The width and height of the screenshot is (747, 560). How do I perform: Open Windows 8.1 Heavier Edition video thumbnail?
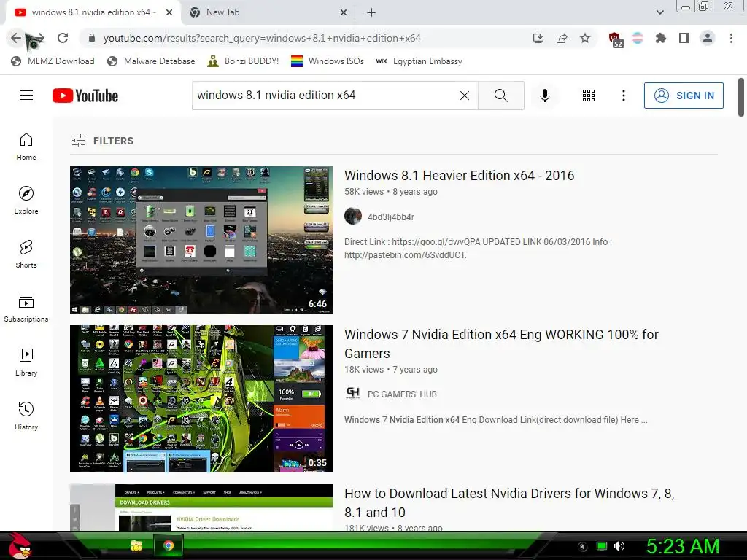pyautogui.click(x=201, y=239)
